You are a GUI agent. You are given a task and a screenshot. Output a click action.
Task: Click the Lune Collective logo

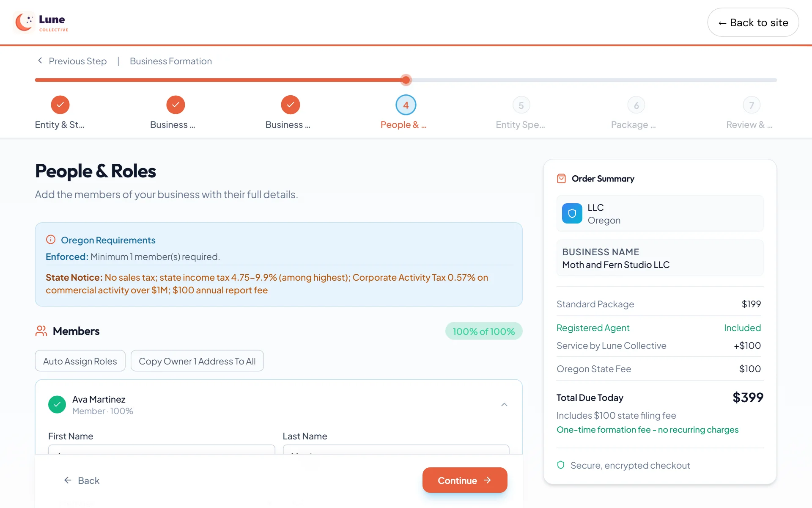41,22
